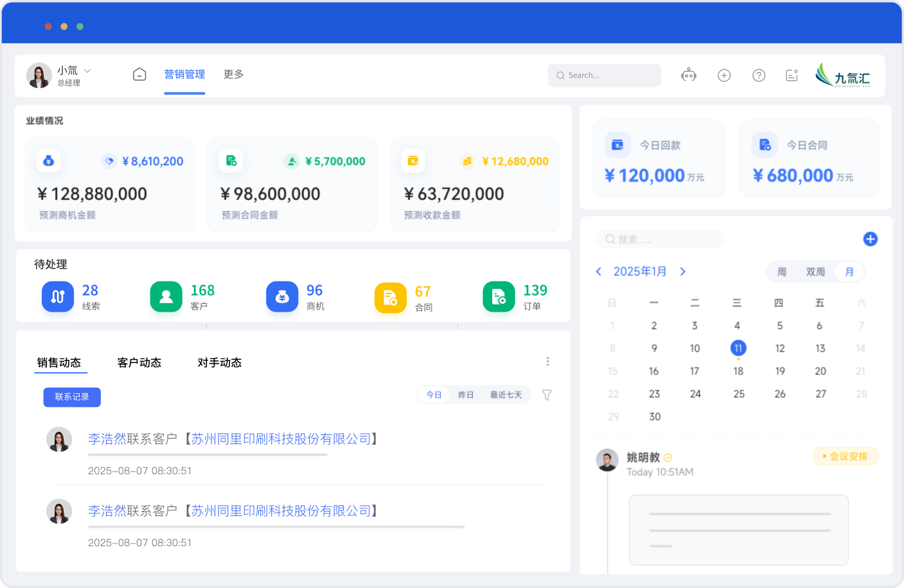Switch to 客户动态 tab
Image resolution: width=904 pixels, height=588 pixels.
click(139, 362)
